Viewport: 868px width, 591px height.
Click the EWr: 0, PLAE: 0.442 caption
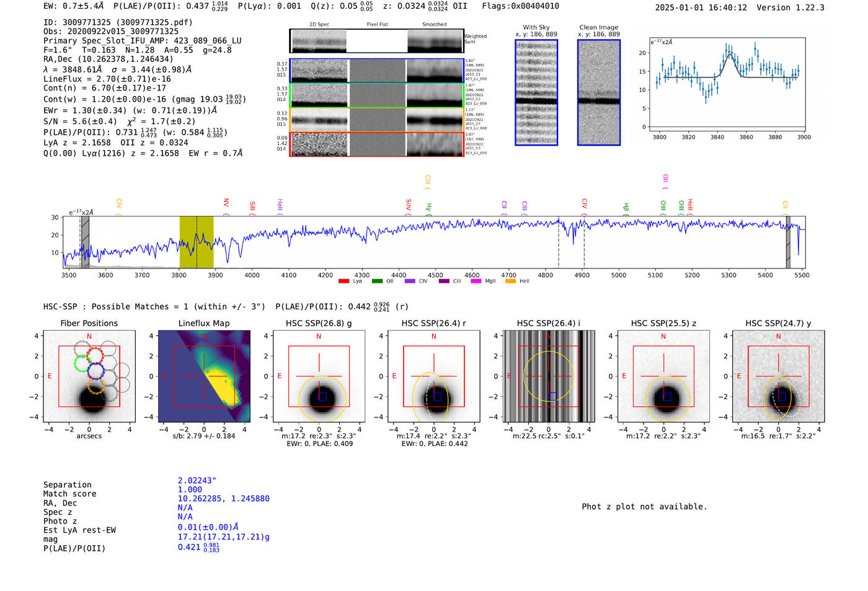point(435,444)
